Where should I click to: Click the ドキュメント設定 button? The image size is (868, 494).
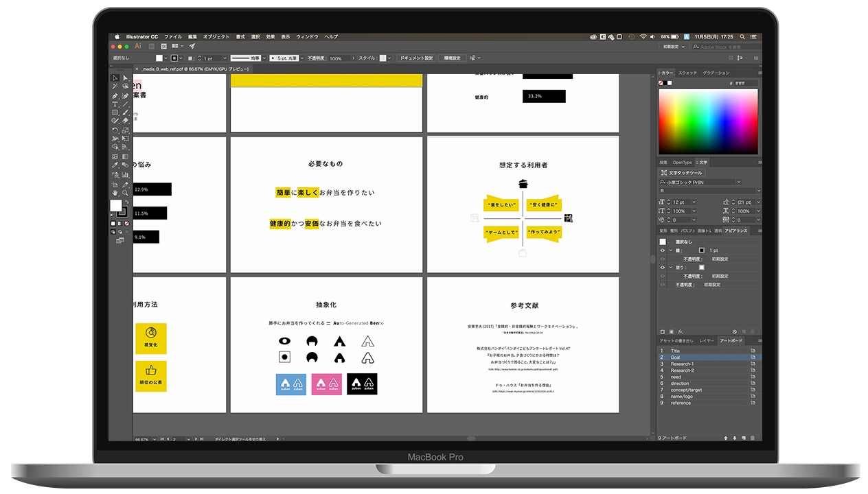[417, 58]
